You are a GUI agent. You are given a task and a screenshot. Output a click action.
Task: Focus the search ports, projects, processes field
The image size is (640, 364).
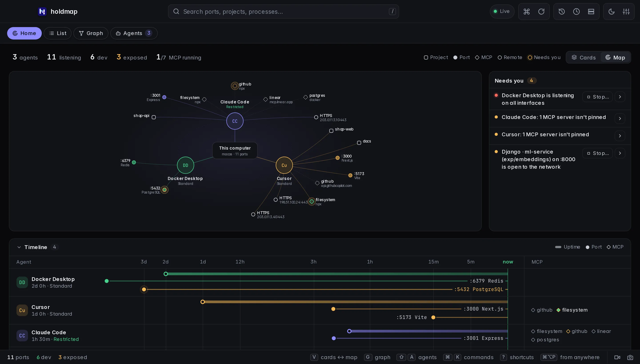pos(283,12)
